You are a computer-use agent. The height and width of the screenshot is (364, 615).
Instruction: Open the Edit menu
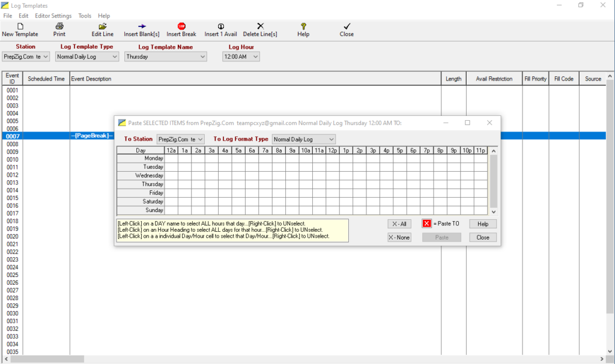coord(23,16)
